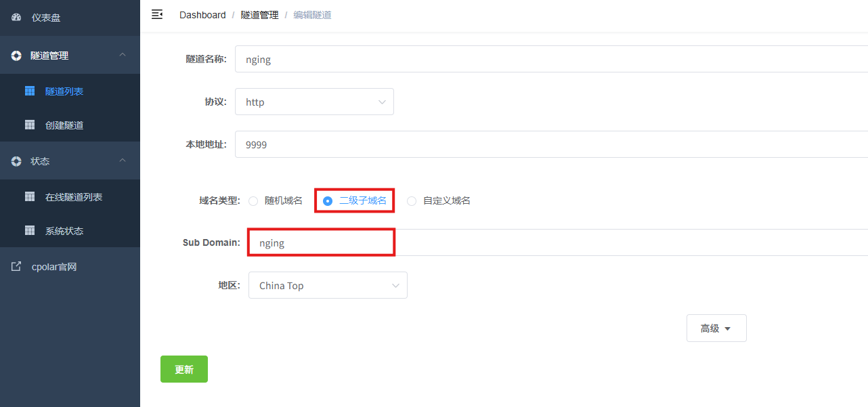Click the grid icon beside 在线隧道列表
Screen dimensions: 868x407
[30, 197]
